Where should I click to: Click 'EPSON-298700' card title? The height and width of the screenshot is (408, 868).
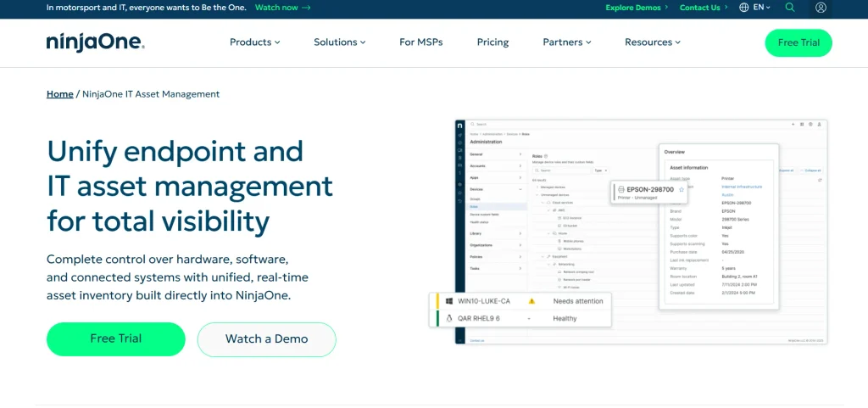click(x=650, y=189)
